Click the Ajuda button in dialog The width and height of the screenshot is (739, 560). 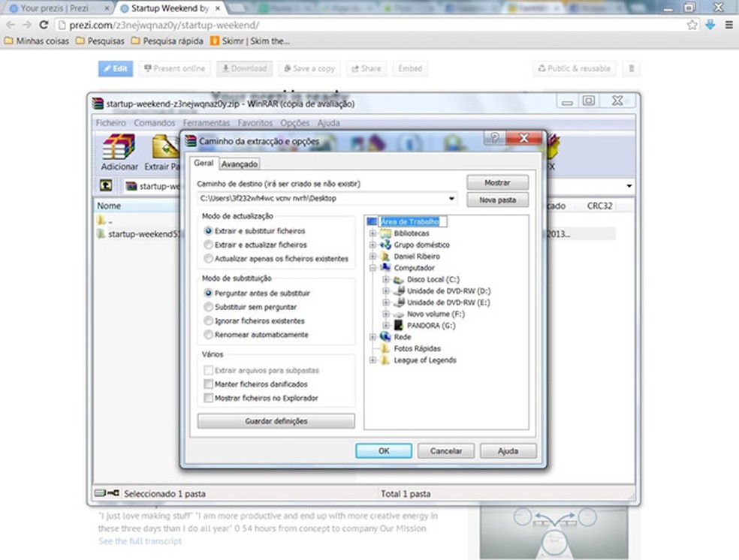click(508, 450)
